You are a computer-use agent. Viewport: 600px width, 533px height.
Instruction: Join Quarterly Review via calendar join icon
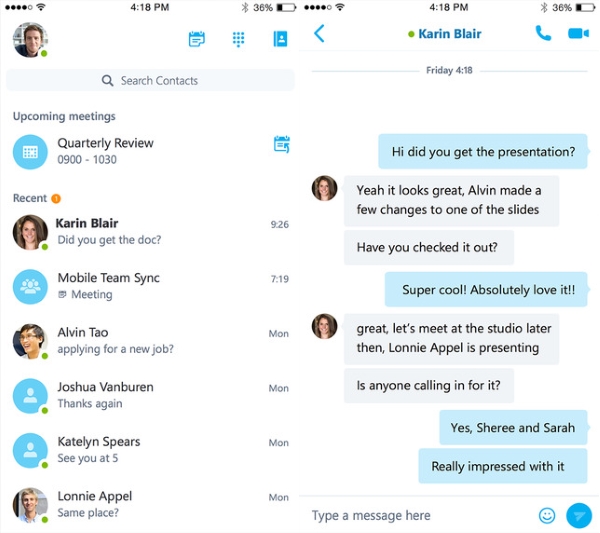click(x=282, y=144)
